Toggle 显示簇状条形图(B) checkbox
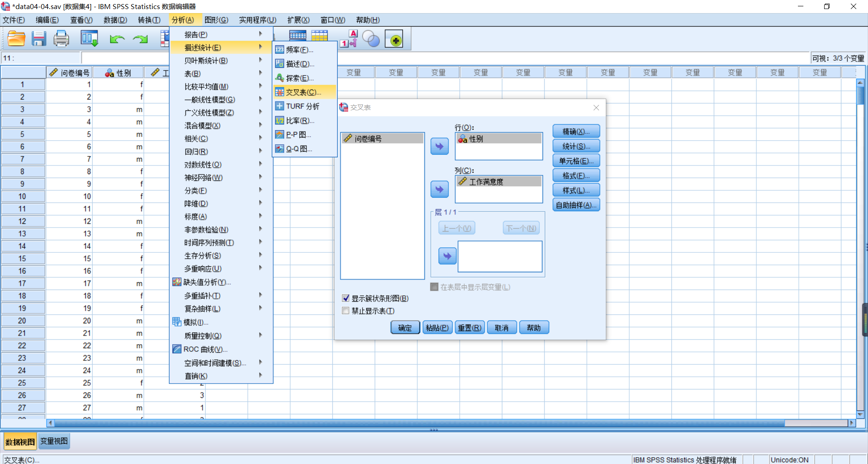Screen dimensions: 868x464 (346, 298)
